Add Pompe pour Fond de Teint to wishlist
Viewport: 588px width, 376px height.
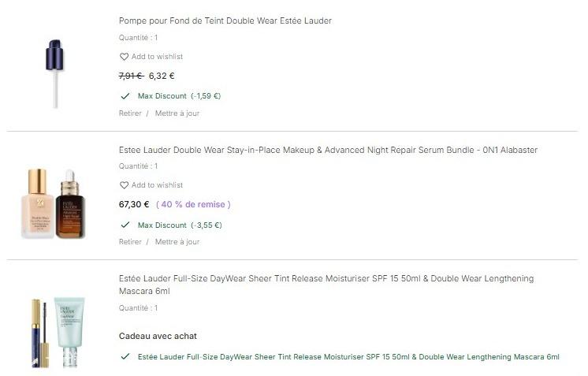tap(157, 57)
